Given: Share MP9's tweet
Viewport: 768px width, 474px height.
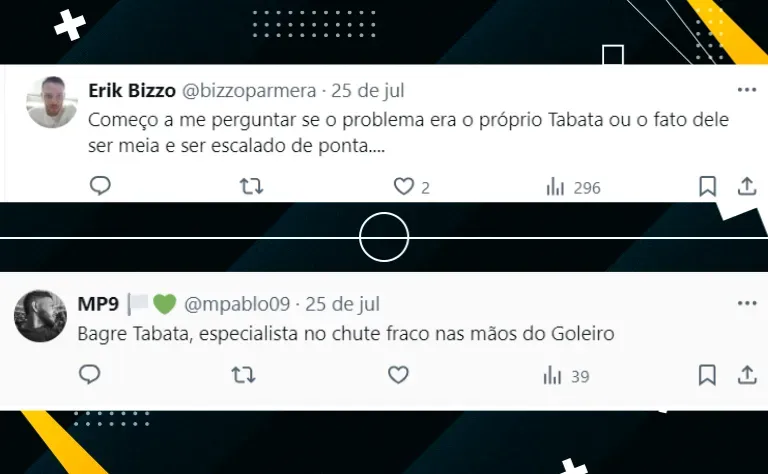Looking at the screenshot, I should [x=747, y=375].
